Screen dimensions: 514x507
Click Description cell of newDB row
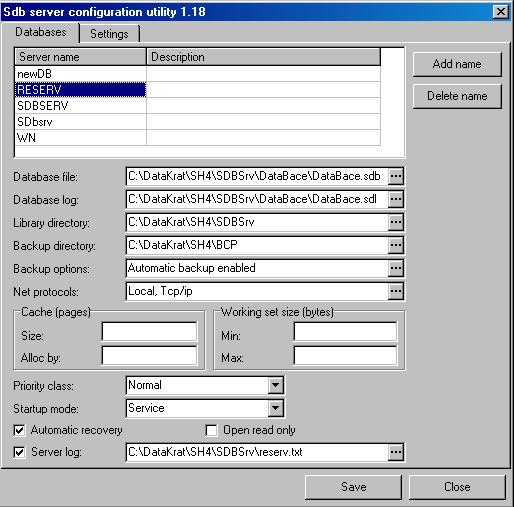263,74
